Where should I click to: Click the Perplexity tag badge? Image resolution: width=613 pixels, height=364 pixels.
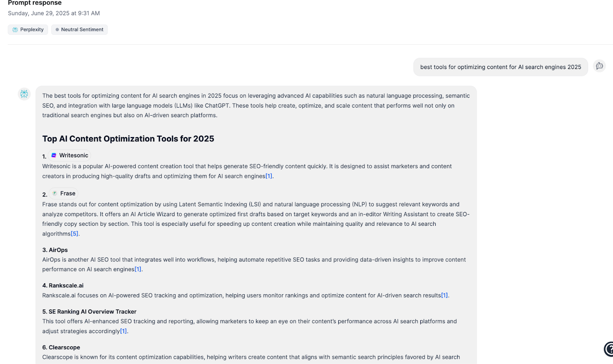[28, 29]
